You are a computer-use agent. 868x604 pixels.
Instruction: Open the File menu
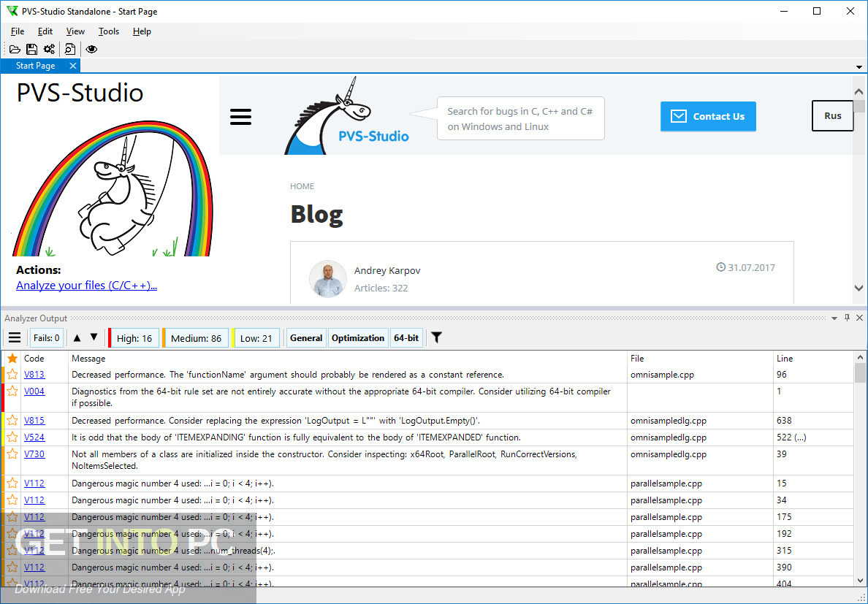18,31
